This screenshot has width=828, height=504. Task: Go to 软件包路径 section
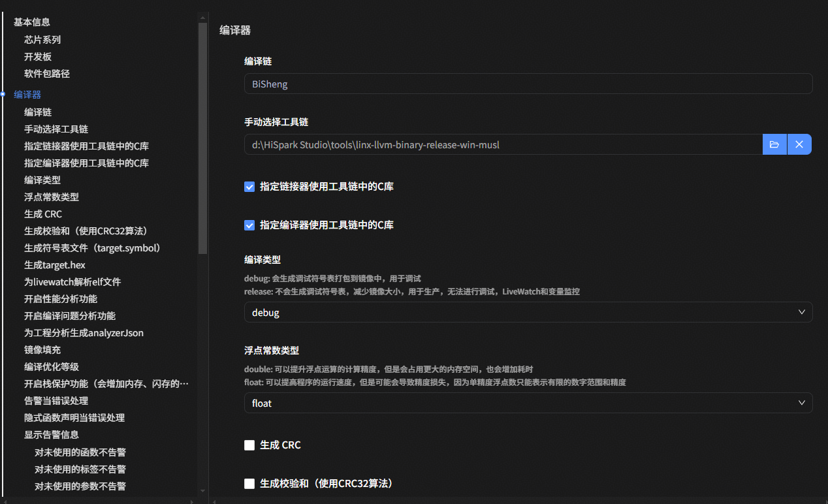pos(47,74)
